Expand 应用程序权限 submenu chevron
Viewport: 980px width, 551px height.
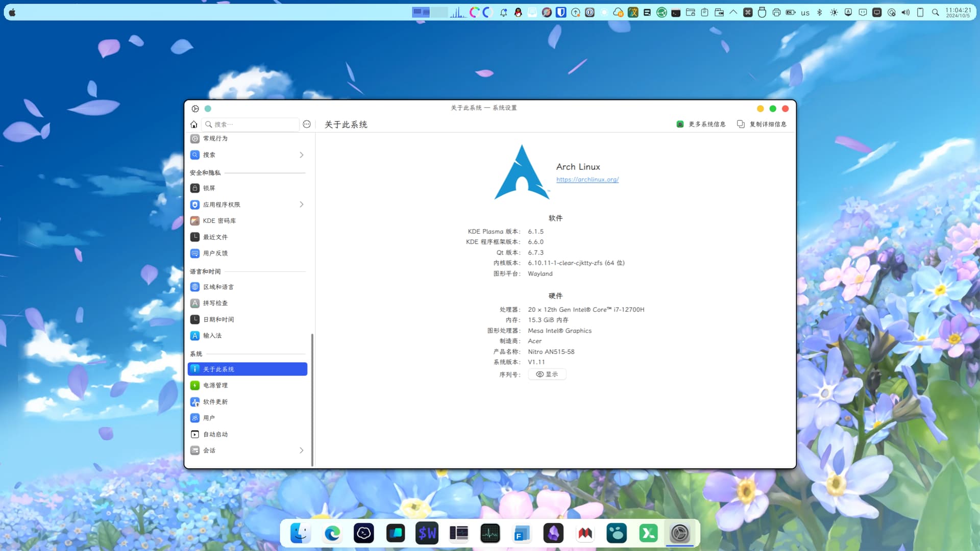point(302,205)
